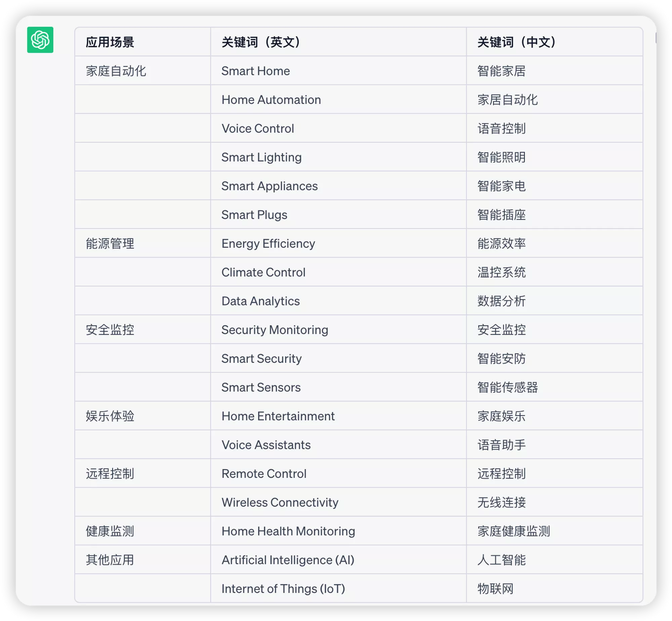This screenshot has width=672, height=621.
Task: Click the Energy Efficiency keyword
Action: pos(268,243)
